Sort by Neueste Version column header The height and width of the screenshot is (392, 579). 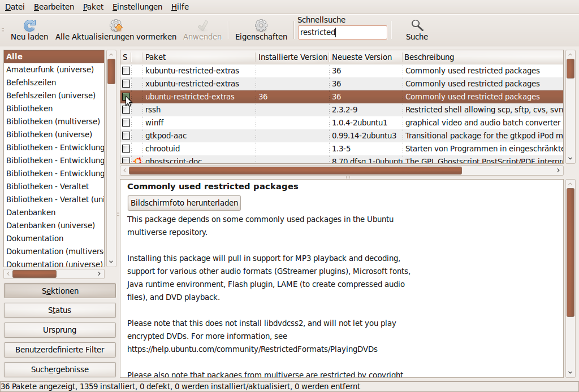coord(366,57)
